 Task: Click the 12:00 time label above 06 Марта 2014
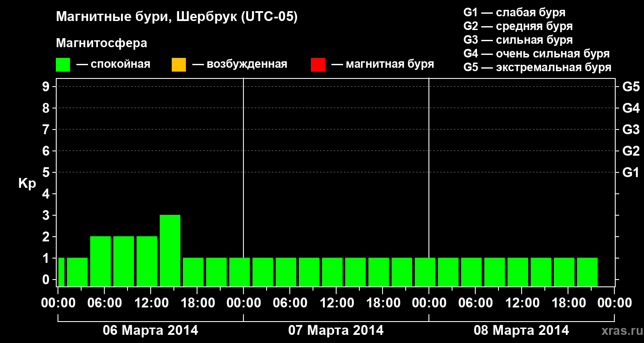tap(151, 303)
